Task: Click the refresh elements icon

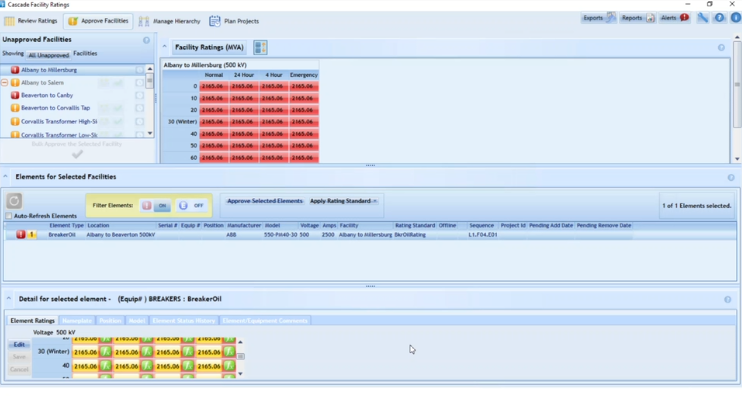Action: coord(14,201)
